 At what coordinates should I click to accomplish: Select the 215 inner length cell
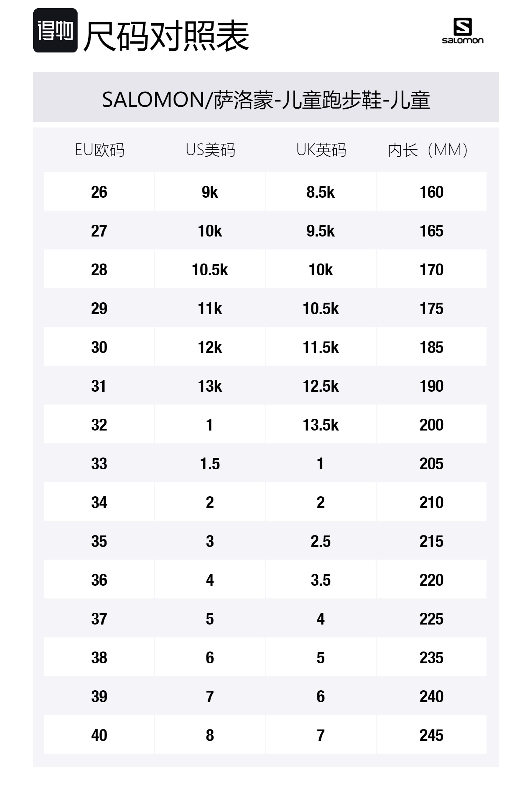432,541
